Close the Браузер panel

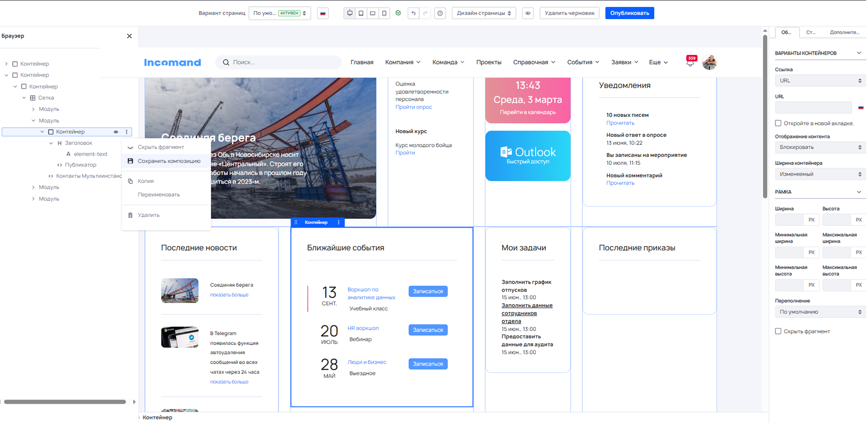[x=129, y=36]
